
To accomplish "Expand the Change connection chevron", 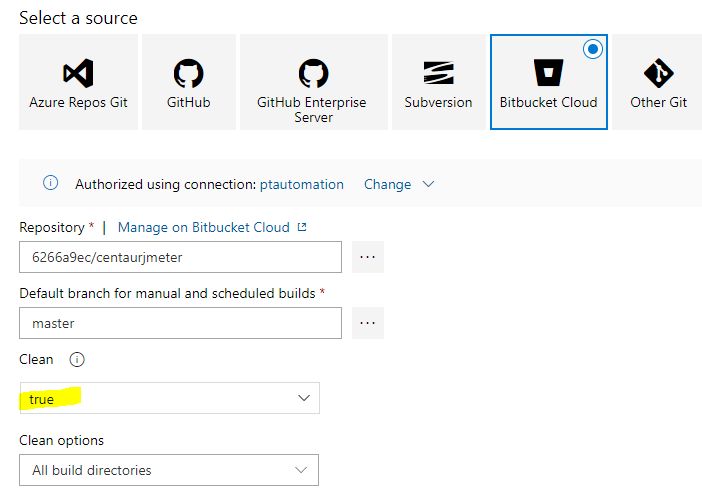I will click(429, 184).
